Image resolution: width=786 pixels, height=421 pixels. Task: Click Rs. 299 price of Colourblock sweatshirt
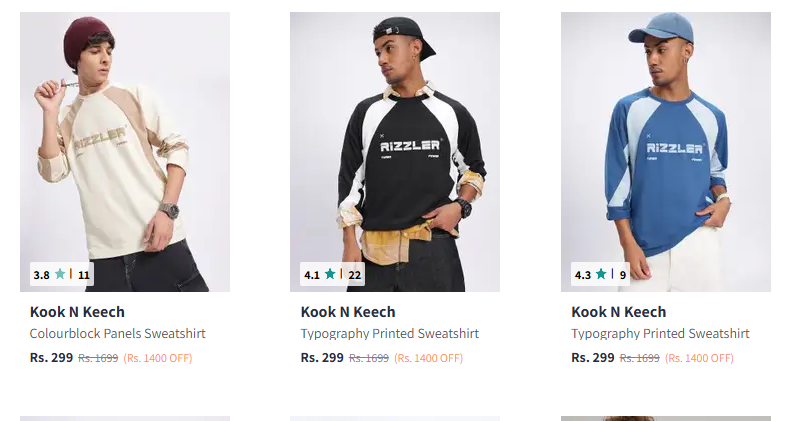point(51,357)
